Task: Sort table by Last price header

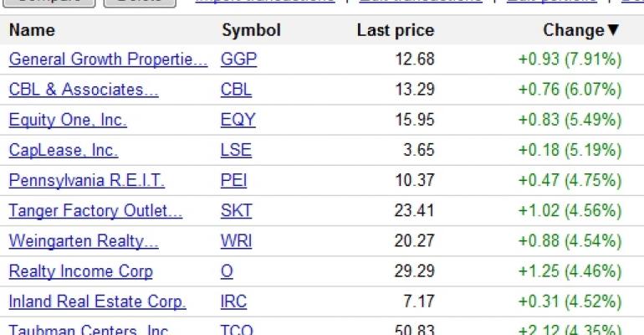Action: click(396, 30)
